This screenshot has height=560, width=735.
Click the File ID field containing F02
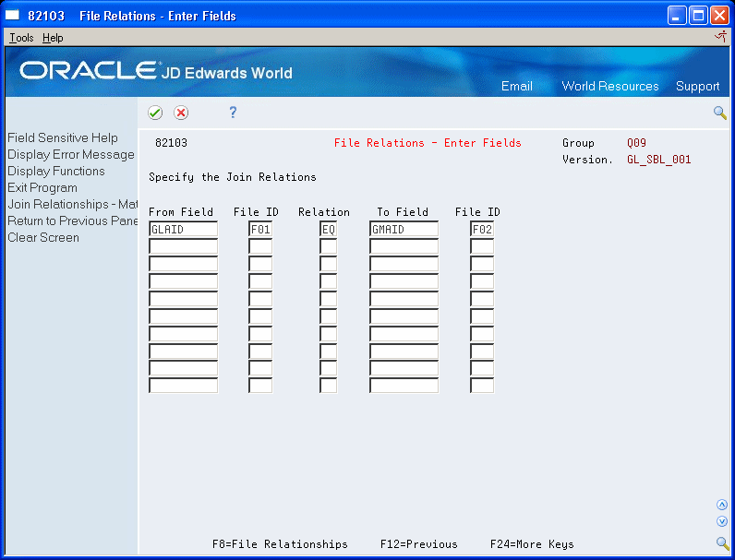coord(482,230)
